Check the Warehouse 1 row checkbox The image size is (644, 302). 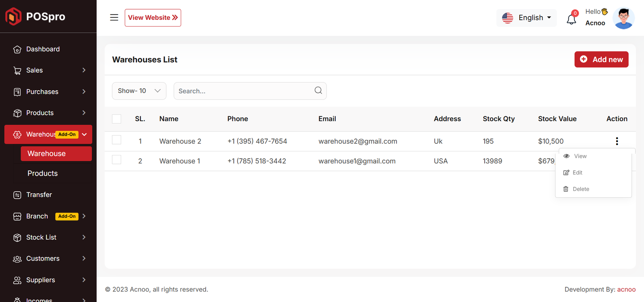[x=117, y=160]
